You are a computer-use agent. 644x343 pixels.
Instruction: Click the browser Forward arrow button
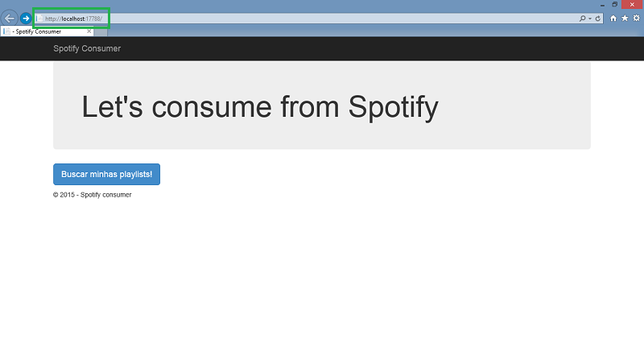[x=27, y=18]
